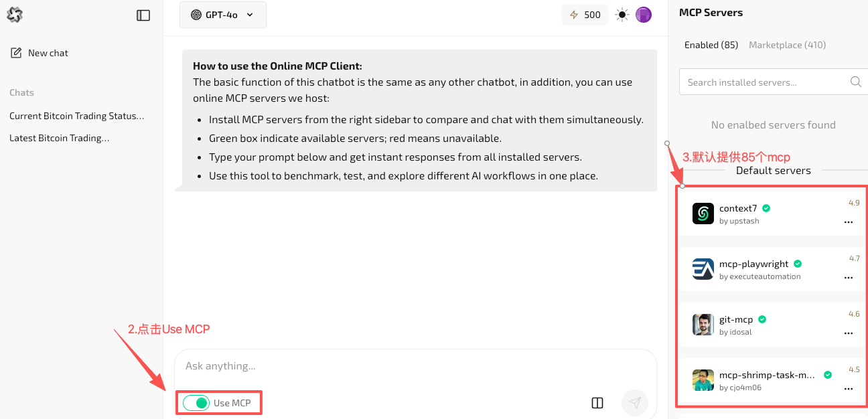This screenshot has width=868, height=419.
Task: Open the purple user avatar menu
Action: click(644, 15)
